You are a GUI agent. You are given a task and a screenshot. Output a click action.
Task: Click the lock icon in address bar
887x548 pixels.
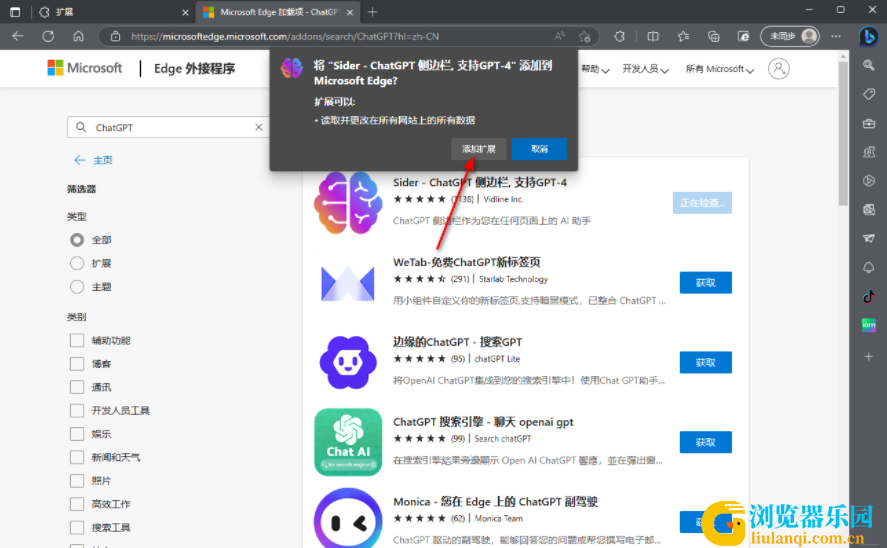point(115,36)
